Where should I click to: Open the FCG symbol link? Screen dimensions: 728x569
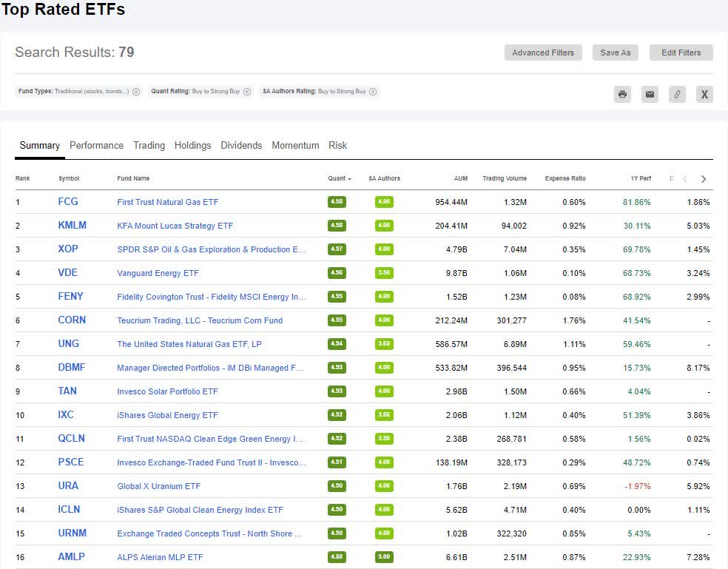68,201
